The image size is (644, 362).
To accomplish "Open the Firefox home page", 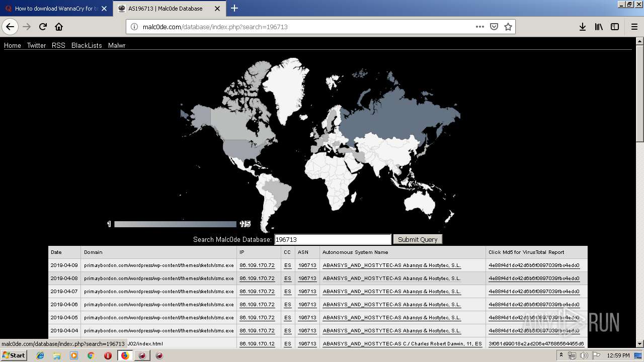I will click(59, 27).
